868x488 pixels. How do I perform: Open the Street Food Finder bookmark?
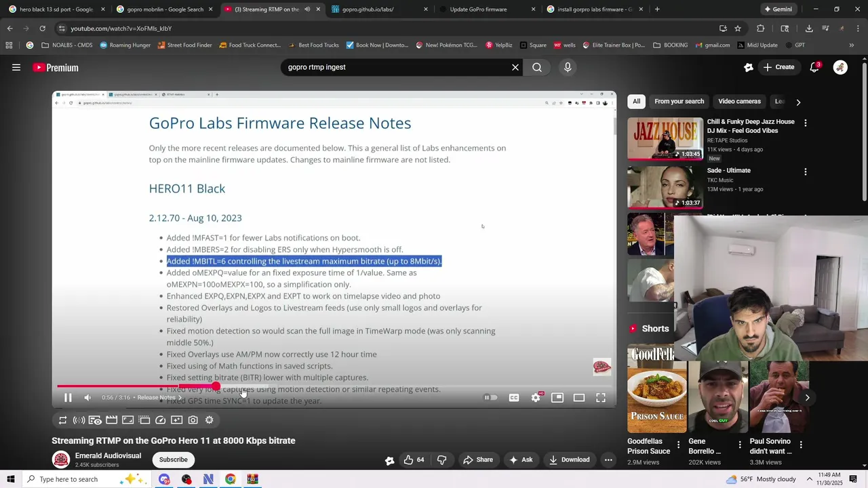pos(184,45)
